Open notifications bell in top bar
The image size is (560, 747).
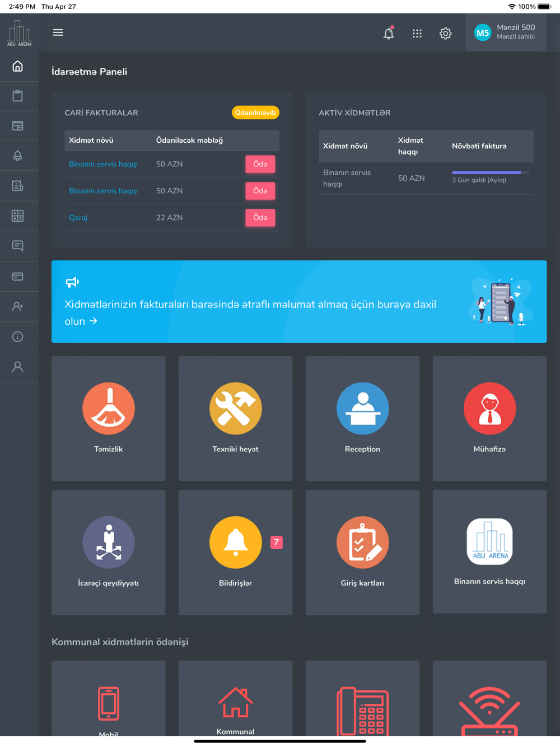click(389, 33)
